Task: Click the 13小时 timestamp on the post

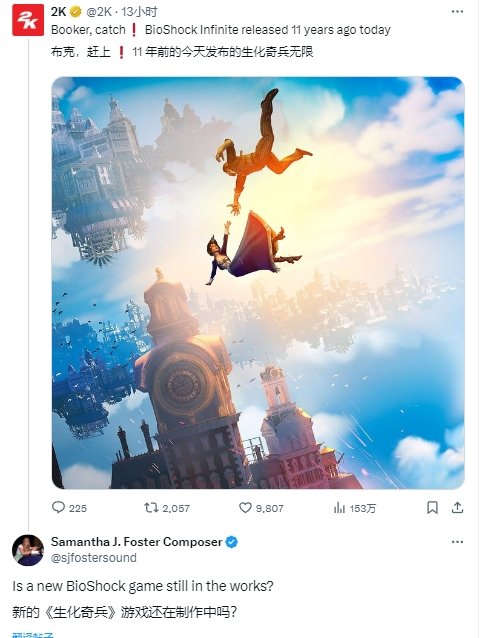Action: point(139,12)
